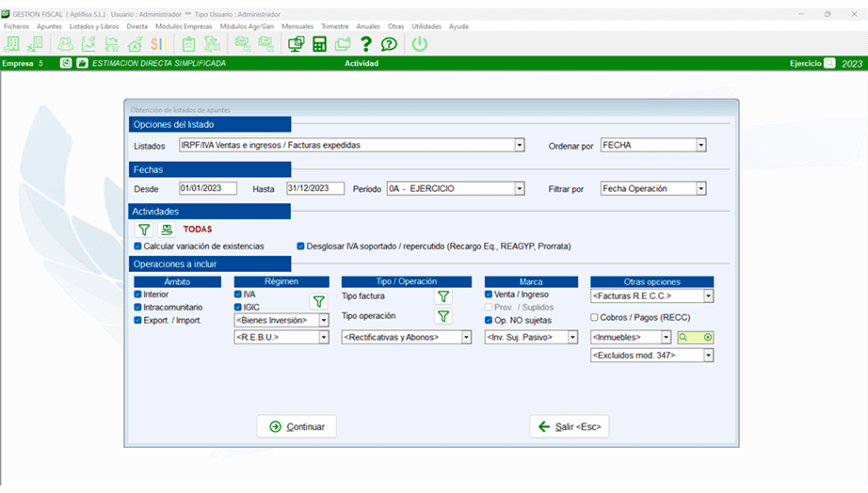
Task: Click the Régimen filter funnel icon
Action: pyautogui.click(x=319, y=301)
